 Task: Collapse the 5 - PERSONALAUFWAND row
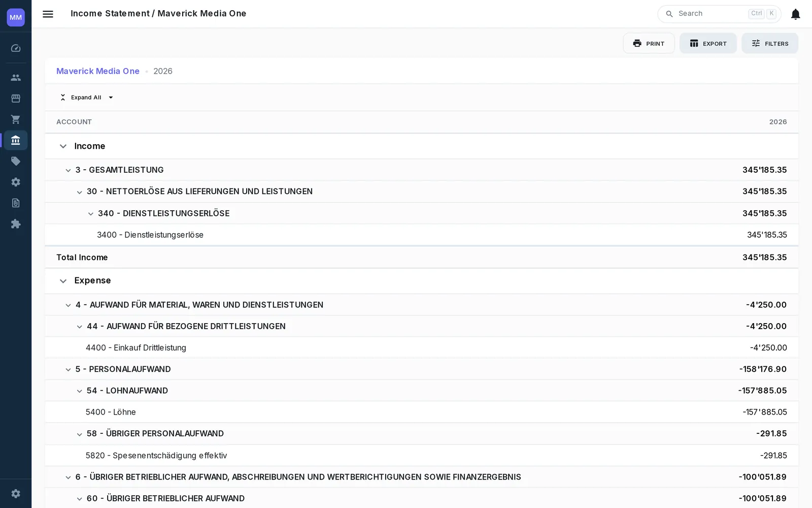[x=68, y=369]
